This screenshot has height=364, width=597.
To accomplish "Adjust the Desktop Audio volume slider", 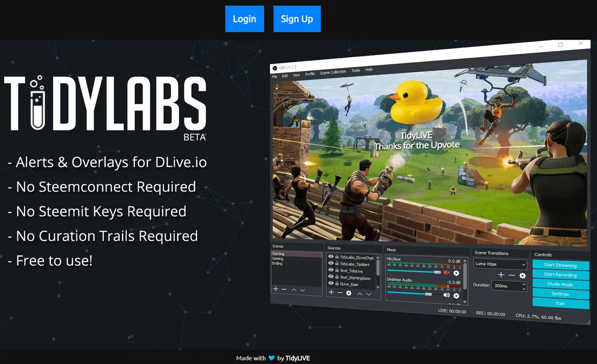I will click(414, 294).
